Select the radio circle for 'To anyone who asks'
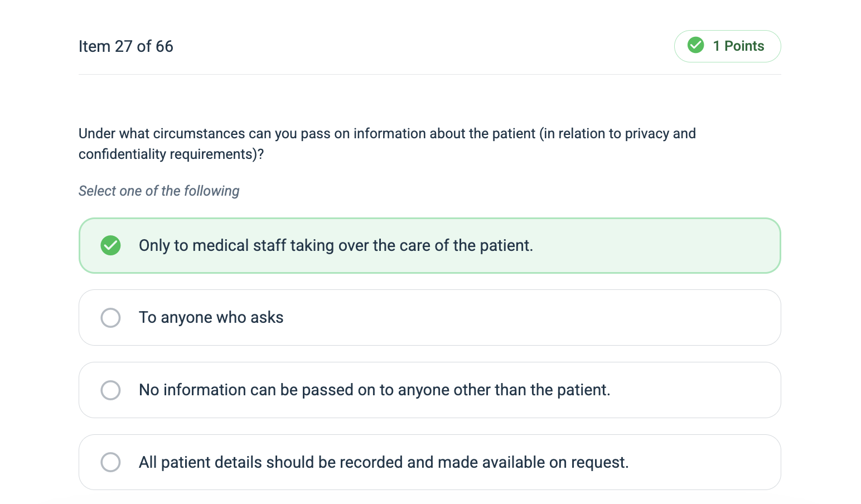The width and height of the screenshot is (861, 504). coord(110,318)
